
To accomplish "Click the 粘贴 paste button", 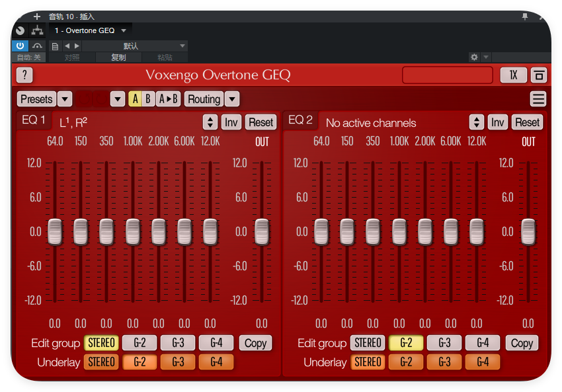I will 165,58.
